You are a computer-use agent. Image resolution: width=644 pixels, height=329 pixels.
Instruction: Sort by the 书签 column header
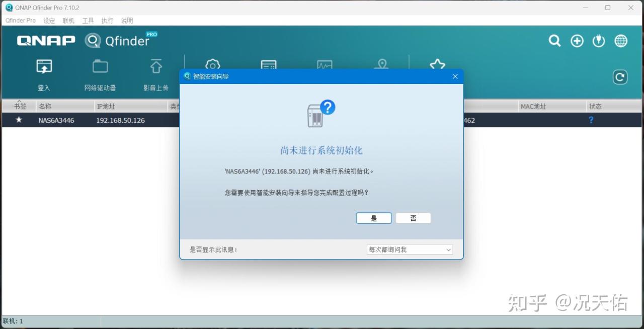click(20, 106)
